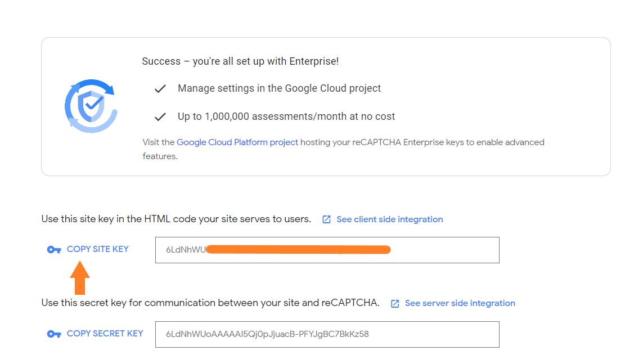
Task: Click 'Manage settings in the Google Cloud project' text
Action: pyautogui.click(x=279, y=88)
